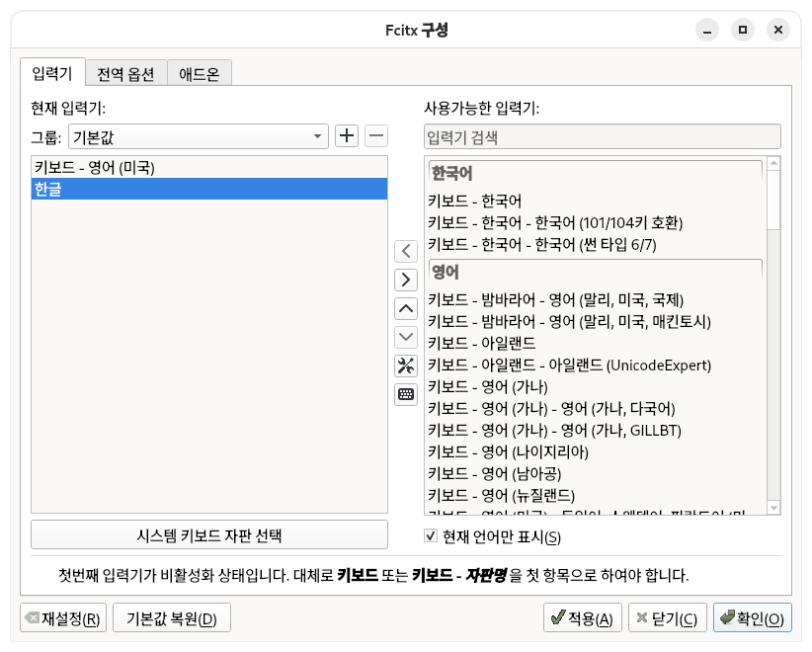Select 영어 (가나, GILLBT) keyboard entry
The width and height of the screenshot is (812, 652).
click(595, 431)
